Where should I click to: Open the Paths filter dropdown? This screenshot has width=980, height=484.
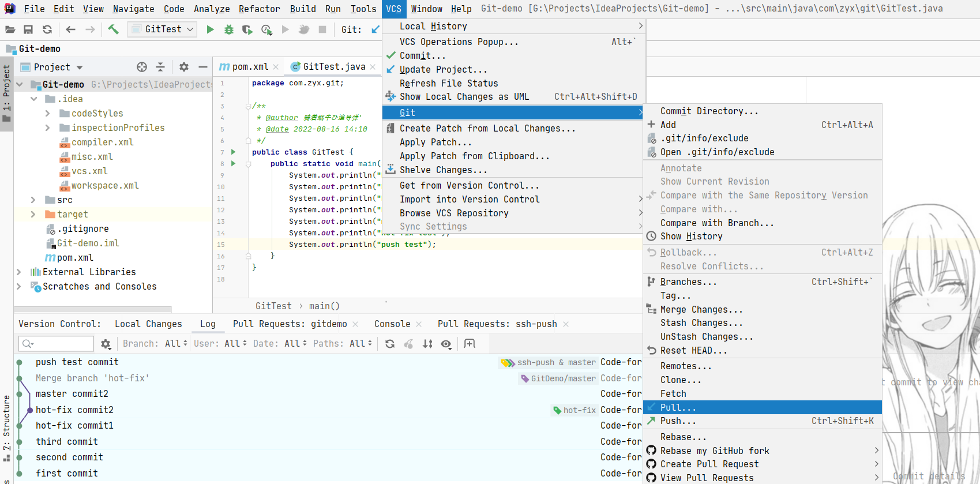tap(343, 344)
